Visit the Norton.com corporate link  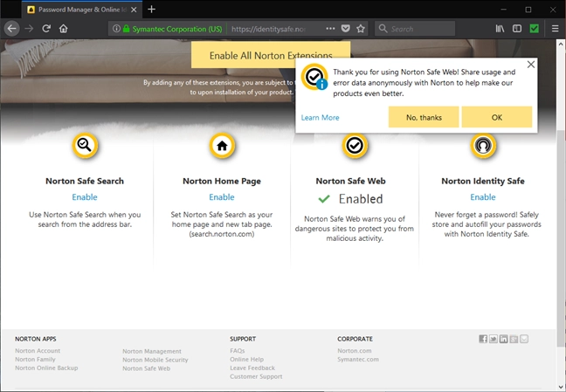point(354,351)
